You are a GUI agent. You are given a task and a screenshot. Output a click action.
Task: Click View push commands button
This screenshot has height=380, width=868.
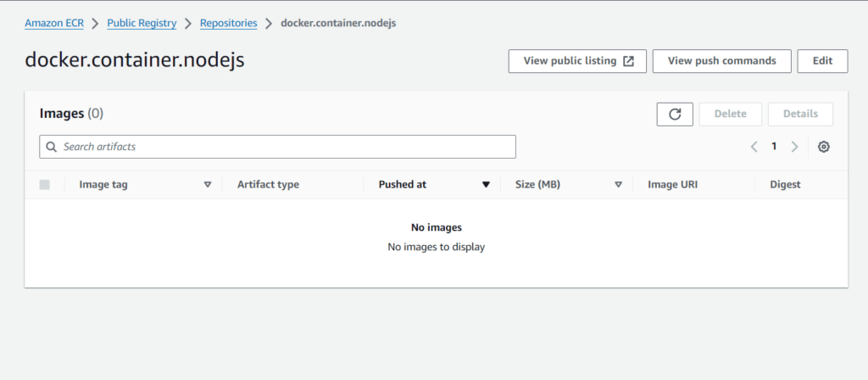(722, 61)
